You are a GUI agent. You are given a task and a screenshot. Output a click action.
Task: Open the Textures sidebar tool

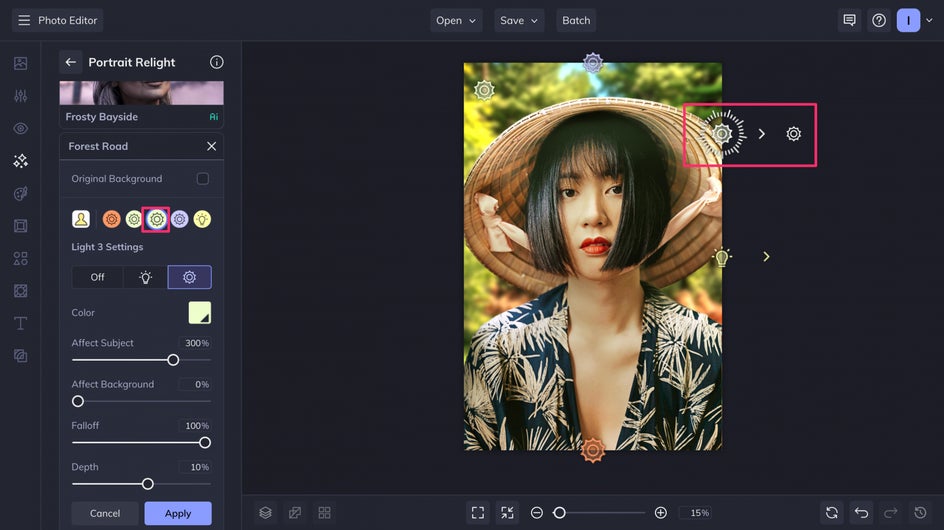20,291
